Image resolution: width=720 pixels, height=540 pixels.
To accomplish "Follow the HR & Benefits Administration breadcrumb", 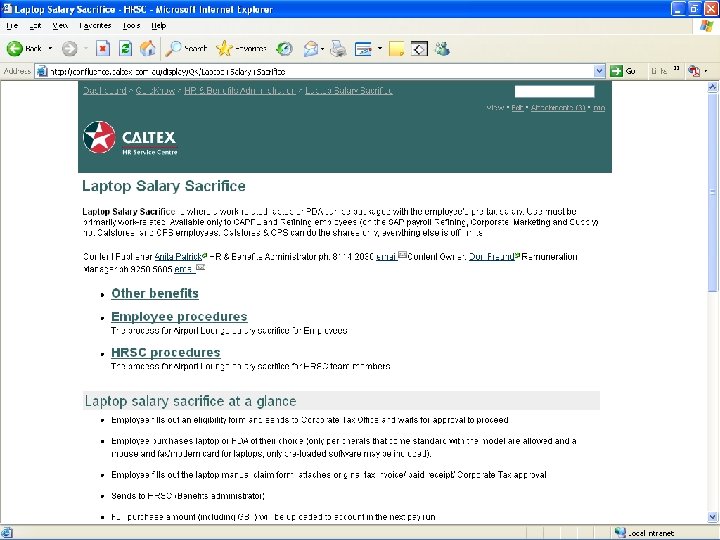I will click(240, 90).
